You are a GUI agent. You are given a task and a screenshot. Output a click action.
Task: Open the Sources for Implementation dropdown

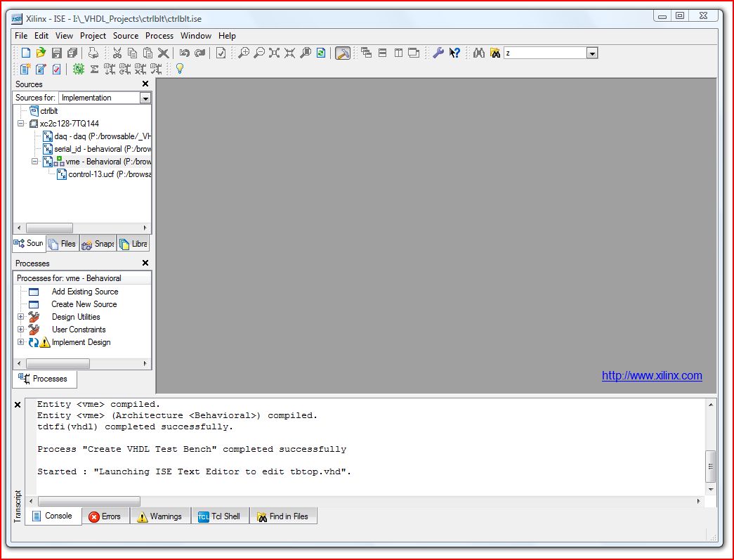pos(145,98)
